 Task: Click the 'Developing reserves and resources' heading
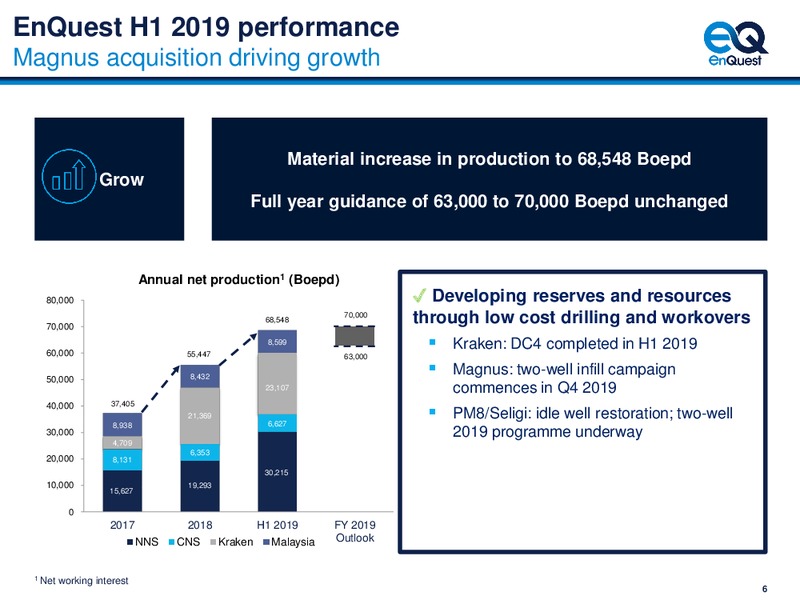(581, 306)
